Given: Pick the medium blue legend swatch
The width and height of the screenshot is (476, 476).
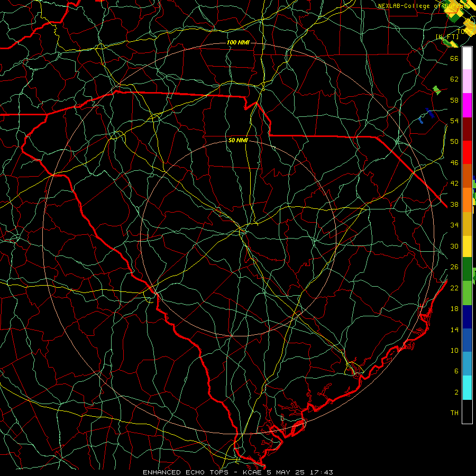Looking at the screenshot, I should coord(467,340).
